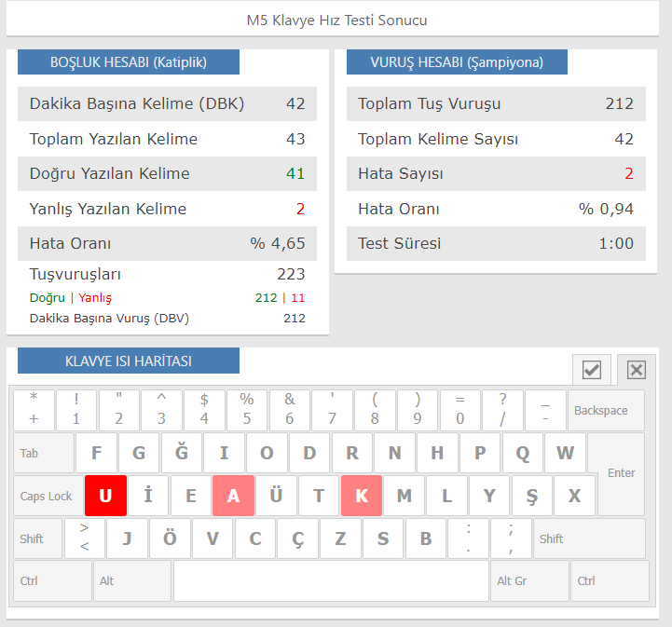Click the Z key on the keyboard
This screenshot has height=627, width=672.
pos(340,538)
